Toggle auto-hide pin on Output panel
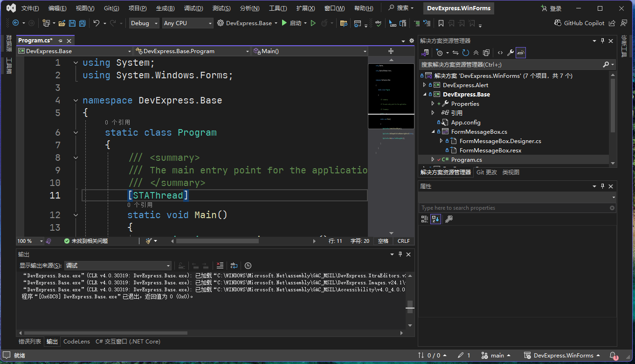 (400, 254)
